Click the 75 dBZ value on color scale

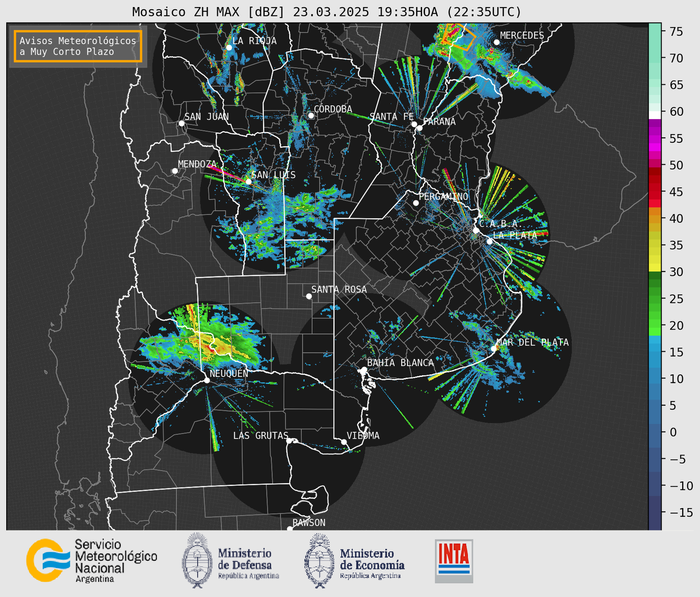coord(676,32)
